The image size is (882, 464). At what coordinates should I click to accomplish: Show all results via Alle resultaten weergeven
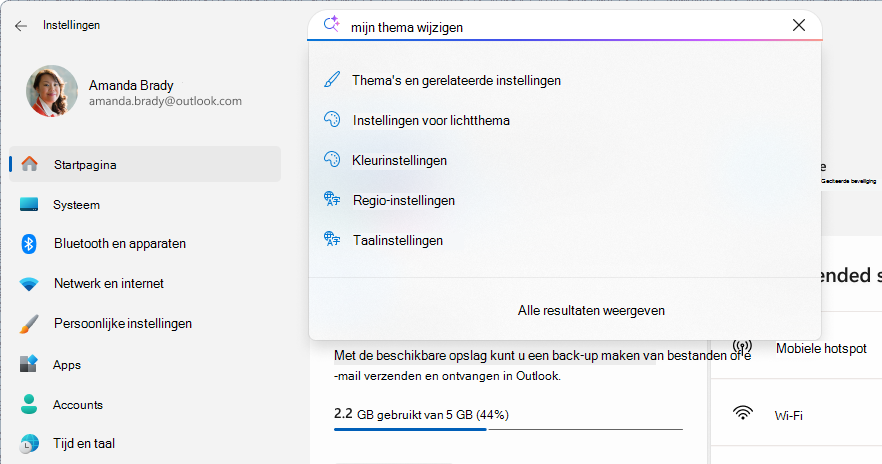point(591,310)
